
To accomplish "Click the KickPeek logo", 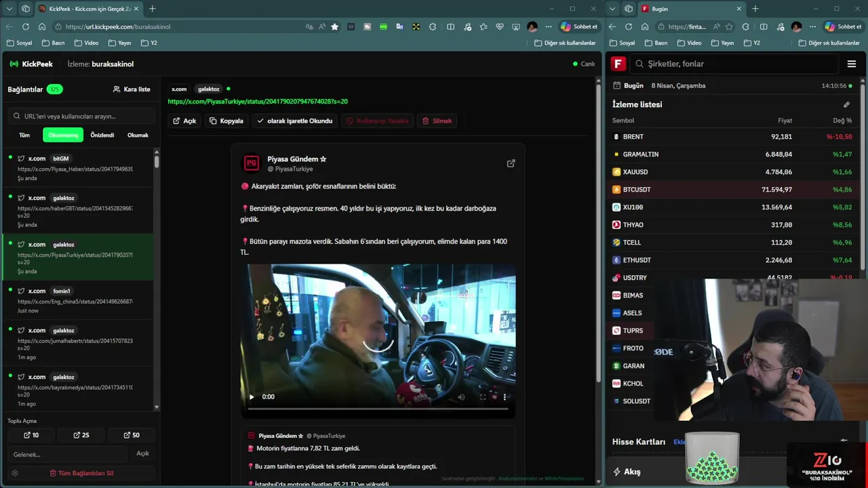I will pyautogui.click(x=31, y=64).
